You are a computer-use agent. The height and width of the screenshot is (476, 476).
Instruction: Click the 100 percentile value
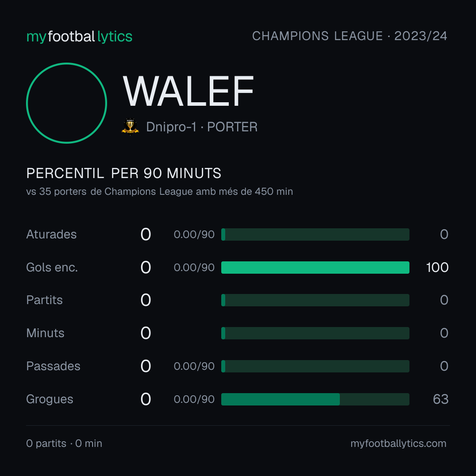click(x=437, y=268)
